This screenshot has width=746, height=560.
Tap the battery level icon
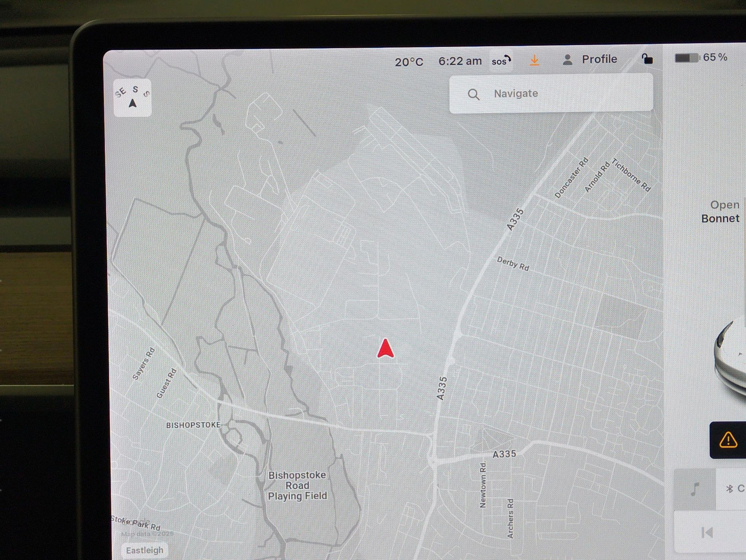point(687,58)
